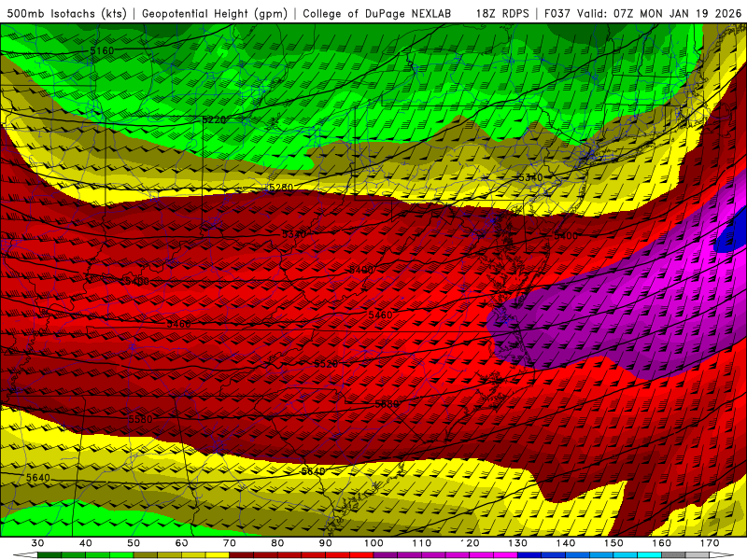Click the 110 tick label on the color scale
747x560 pixels.
pyautogui.click(x=422, y=543)
